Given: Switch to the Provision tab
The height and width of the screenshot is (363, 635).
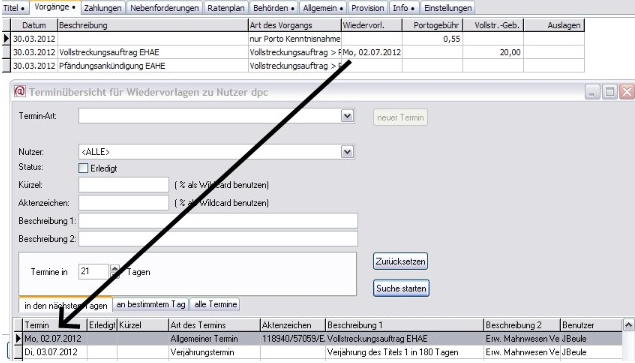Looking at the screenshot, I should tap(368, 8).
